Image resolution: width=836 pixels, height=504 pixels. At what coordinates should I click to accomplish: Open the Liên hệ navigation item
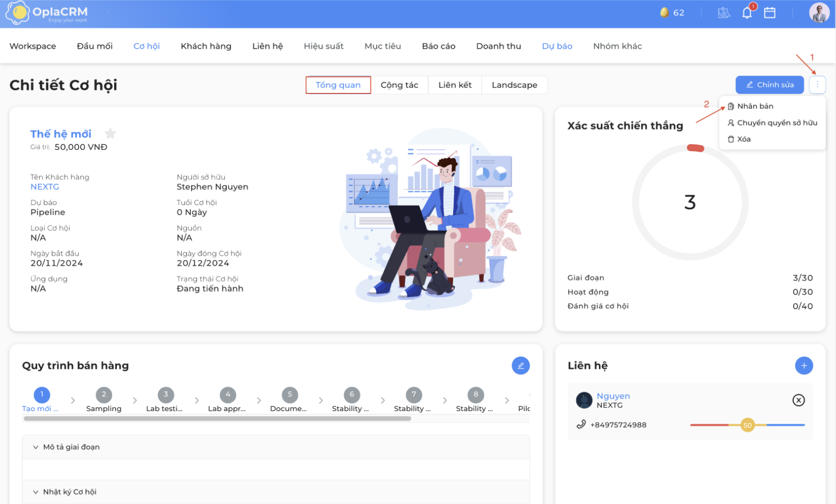[268, 46]
